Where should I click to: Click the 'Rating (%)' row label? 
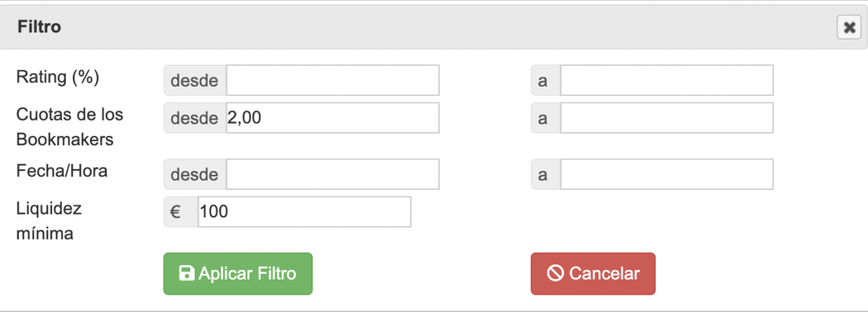58,77
